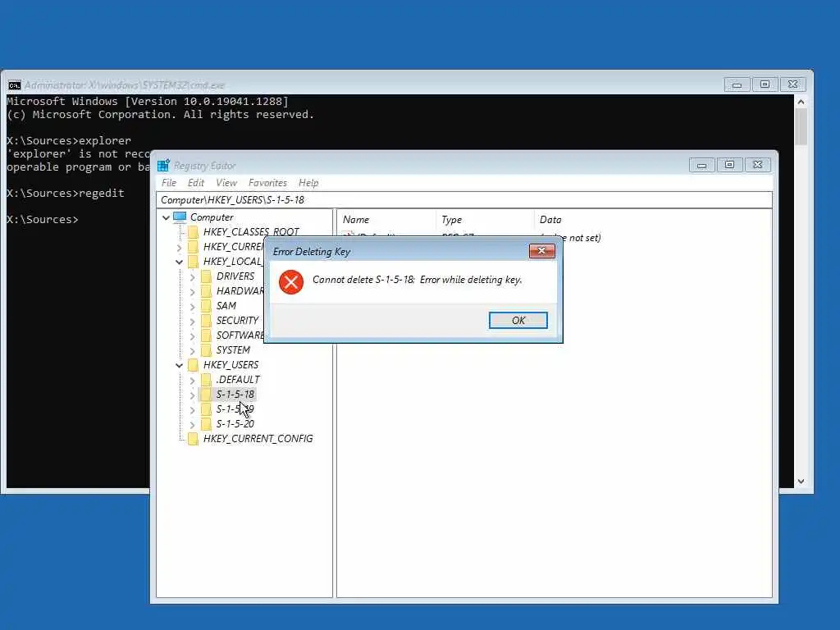Click the red error icon in the dialog

291,282
